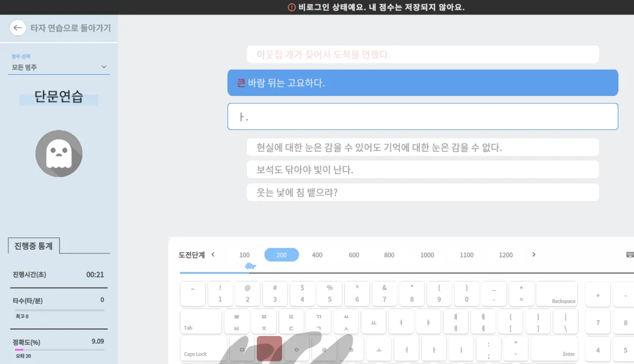Click the semicolon / colon key
Image resolution: width=634 pixels, height=364 pixels.
click(489, 349)
